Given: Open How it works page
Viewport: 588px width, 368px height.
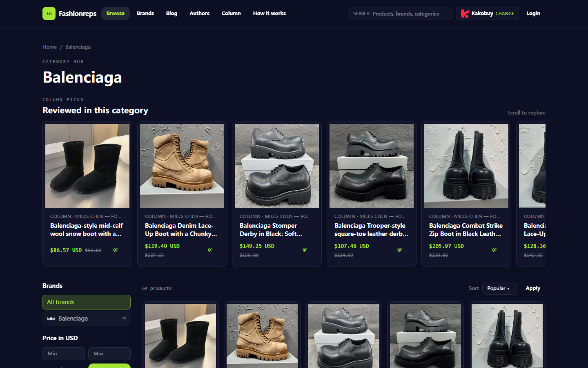Looking at the screenshot, I should 269,13.
